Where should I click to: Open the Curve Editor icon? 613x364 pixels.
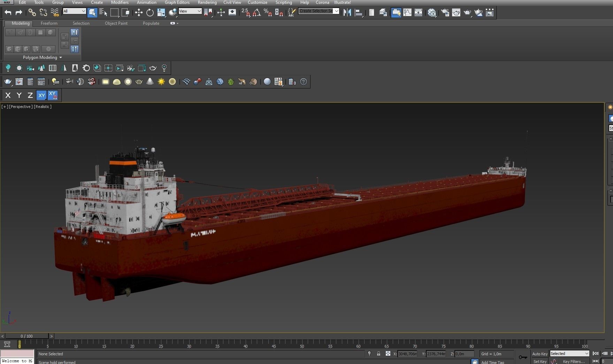407,13
